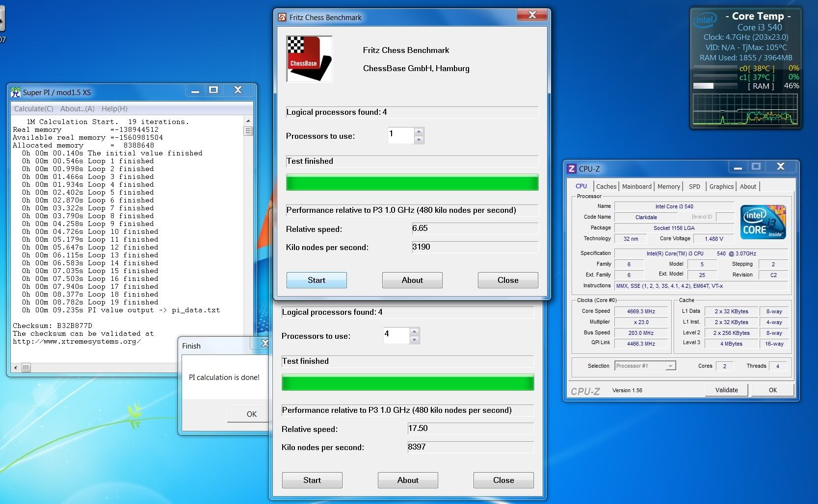The height and width of the screenshot is (504, 818).
Task: Switch to the About tab in CPU-Z
Action: pos(748,186)
